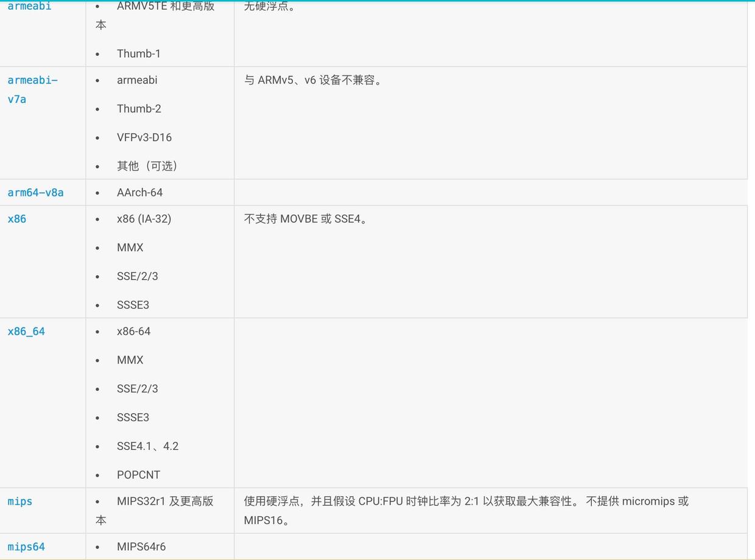This screenshot has width=755, height=560.
Task: Open the arm64-v8a ABI link
Action: click(35, 192)
